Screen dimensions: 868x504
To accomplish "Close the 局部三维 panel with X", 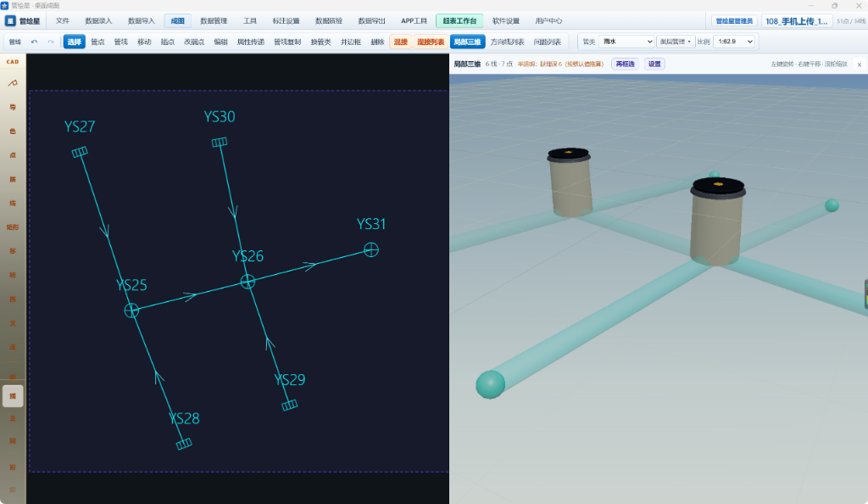I will pyautogui.click(x=860, y=64).
